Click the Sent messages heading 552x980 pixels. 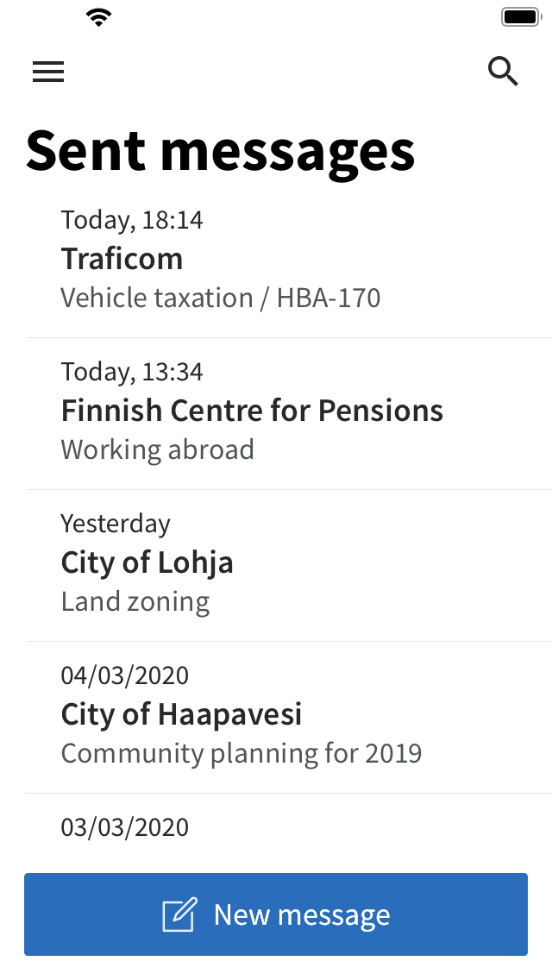pos(221,150)
